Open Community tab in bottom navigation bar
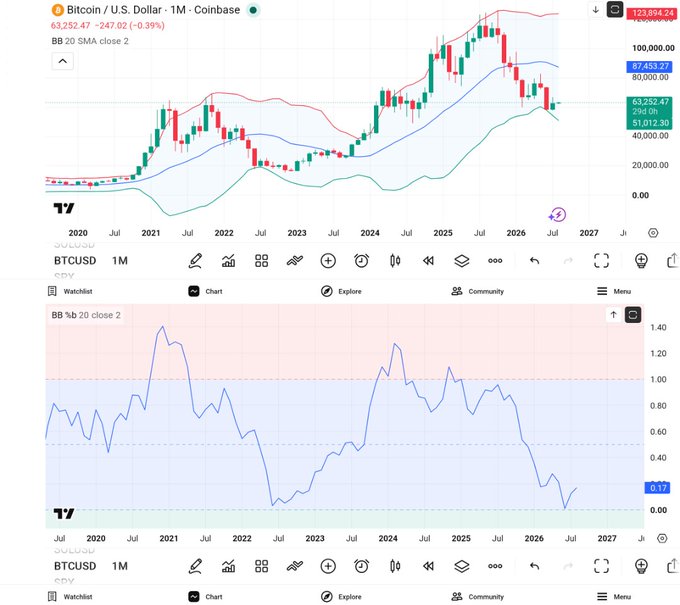This screenshot has height=605, width=680. 477,597
